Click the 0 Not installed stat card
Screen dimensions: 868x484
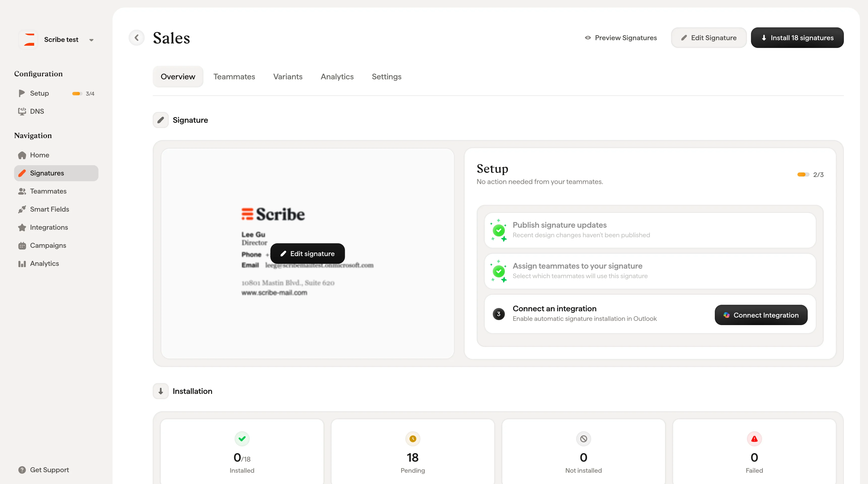(x=584, y=452)
